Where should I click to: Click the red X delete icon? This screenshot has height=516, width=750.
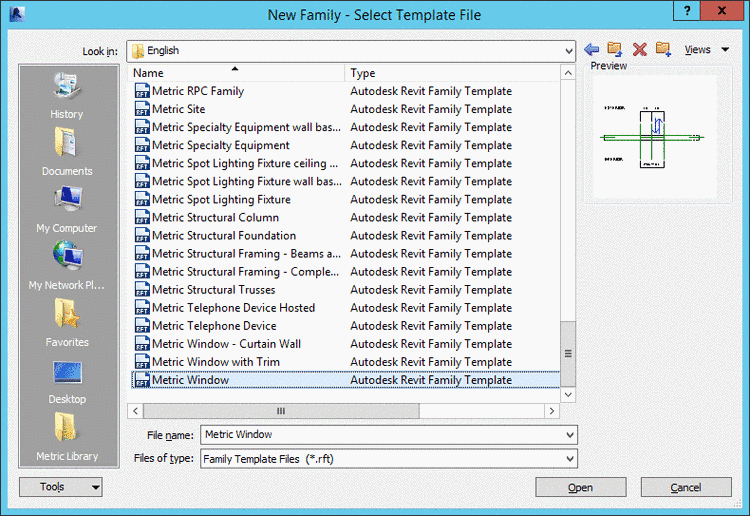click(x=640, y=49)
